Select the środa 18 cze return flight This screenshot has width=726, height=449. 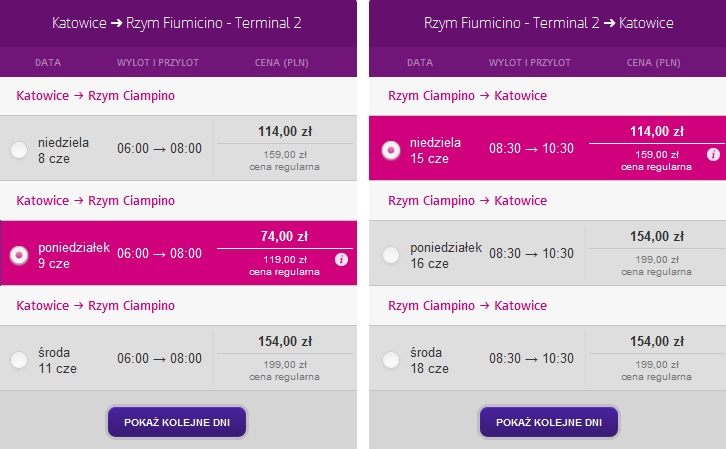tap(391, 360)
